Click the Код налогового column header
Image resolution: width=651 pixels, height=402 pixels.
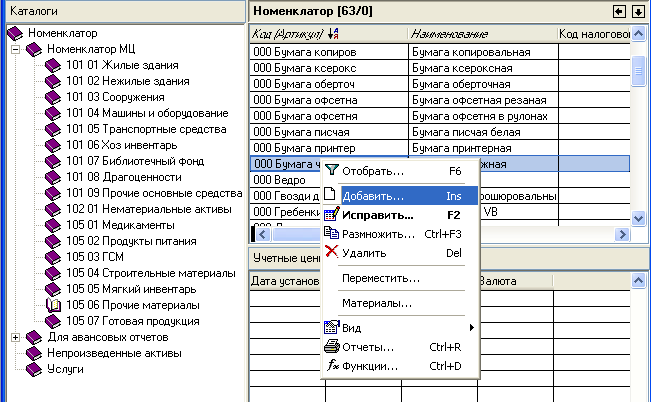coord(594,34)
